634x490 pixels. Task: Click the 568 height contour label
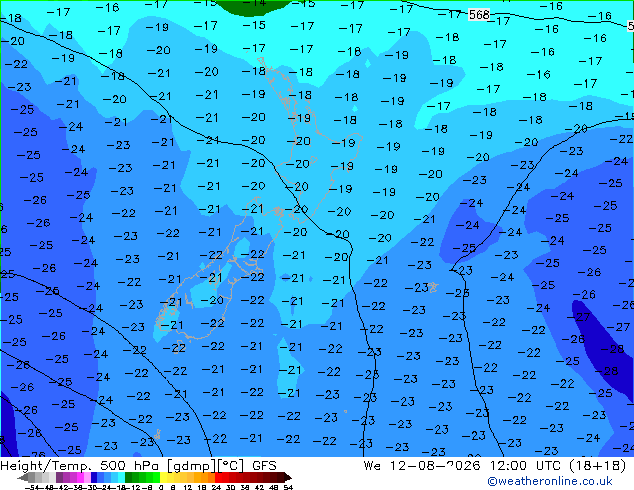(x=479, y=15)
